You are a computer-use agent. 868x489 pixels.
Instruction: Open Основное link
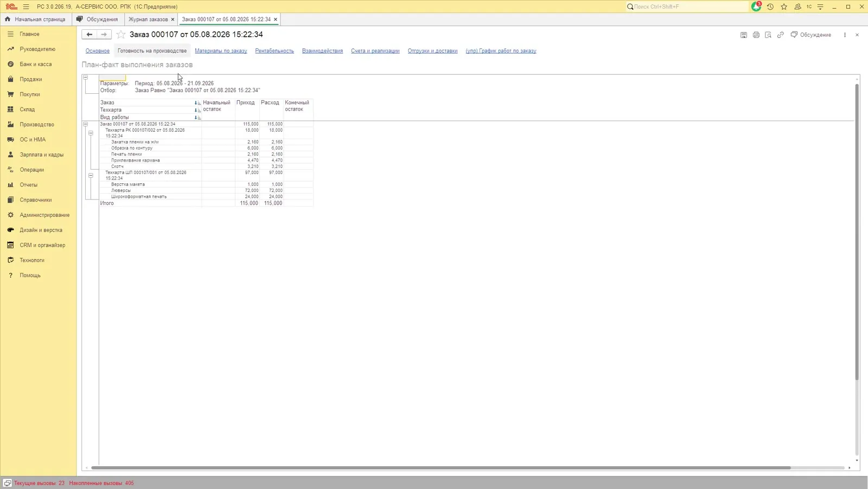[98, 51]
